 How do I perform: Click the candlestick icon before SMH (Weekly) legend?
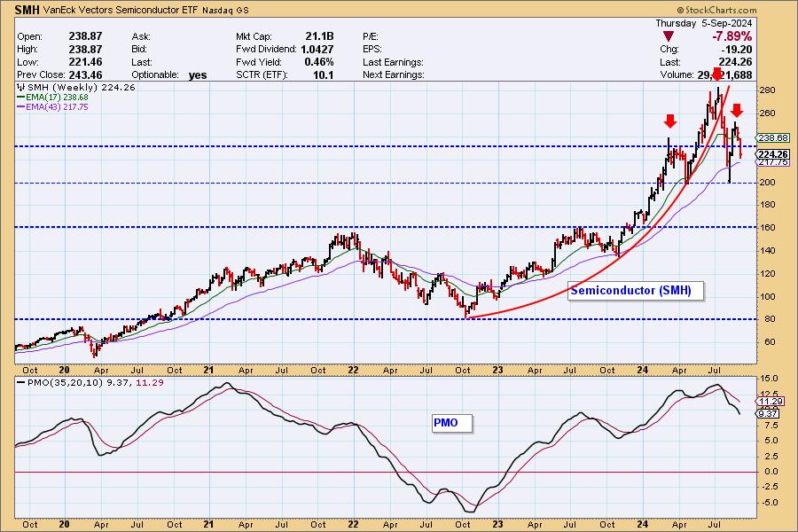pos(21,88)
